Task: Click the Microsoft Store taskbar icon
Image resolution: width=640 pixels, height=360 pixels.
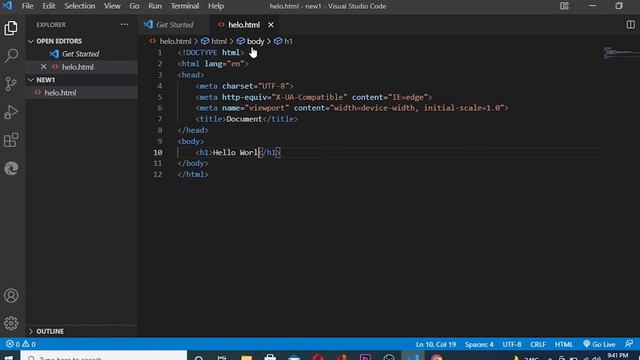Action: (270, 357)
